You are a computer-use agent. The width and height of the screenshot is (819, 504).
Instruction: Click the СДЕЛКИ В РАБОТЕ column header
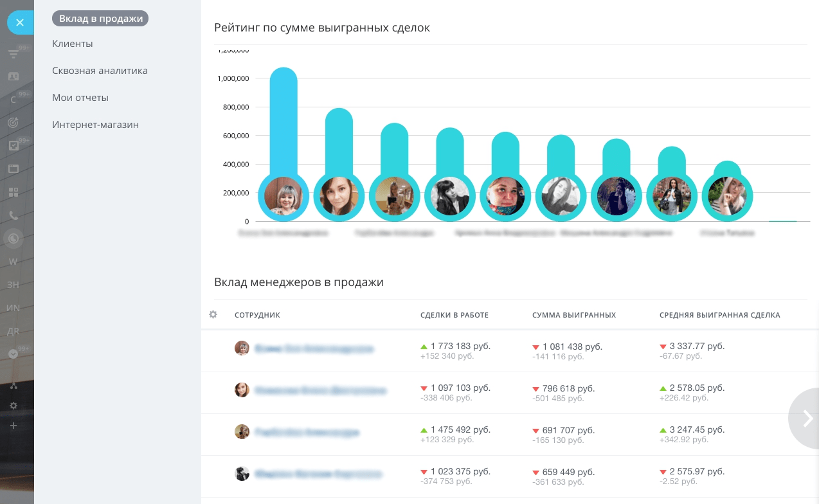click(455, 315)
